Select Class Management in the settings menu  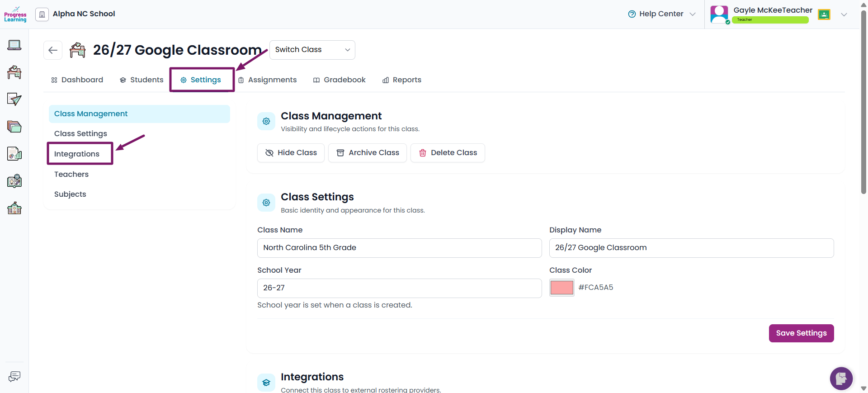pos(139,114)
